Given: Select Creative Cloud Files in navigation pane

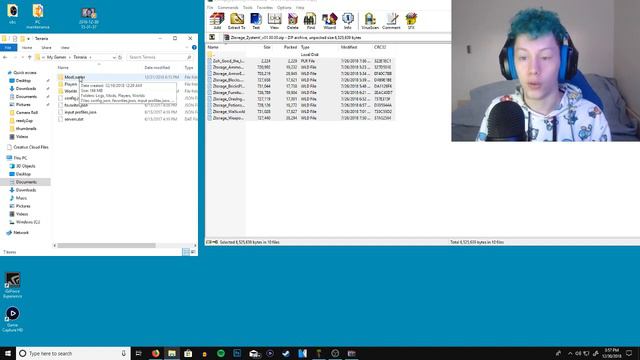Looking at the screenshot, I should (31, 147).
